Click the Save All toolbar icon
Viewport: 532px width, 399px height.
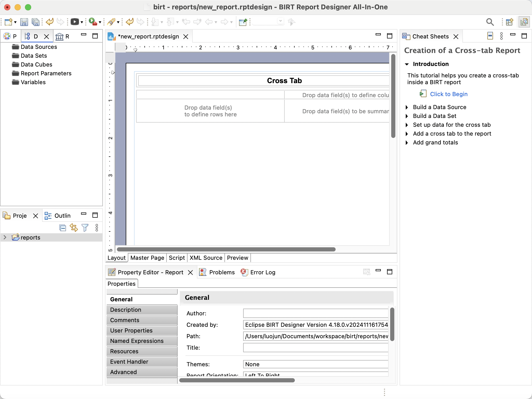(x=35, y=22)
